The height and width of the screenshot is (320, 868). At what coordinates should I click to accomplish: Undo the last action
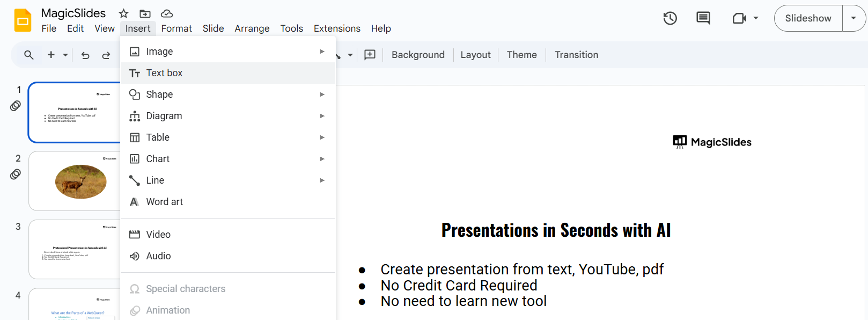pyautogui.click(x=85, y=55)
